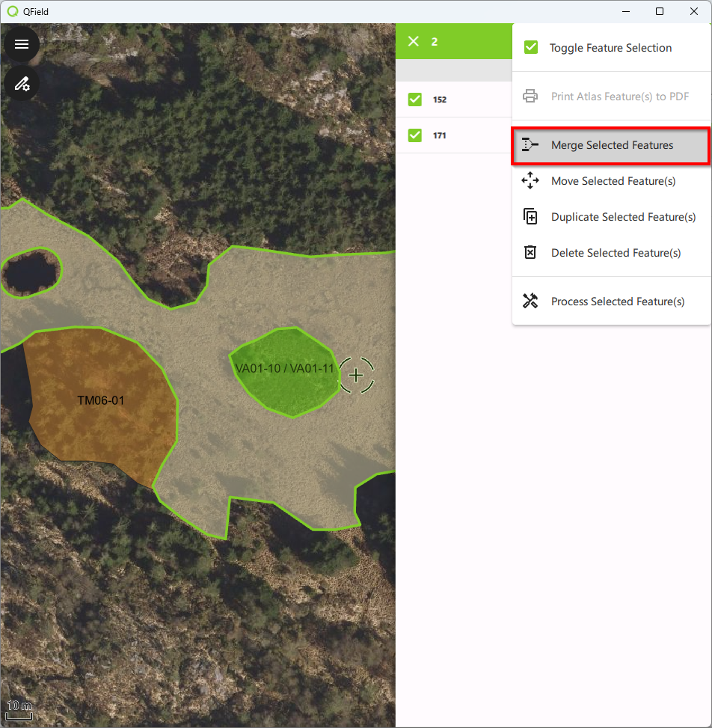
Task: Click the Print Atlas printer icon
Action: pos(530,97)
